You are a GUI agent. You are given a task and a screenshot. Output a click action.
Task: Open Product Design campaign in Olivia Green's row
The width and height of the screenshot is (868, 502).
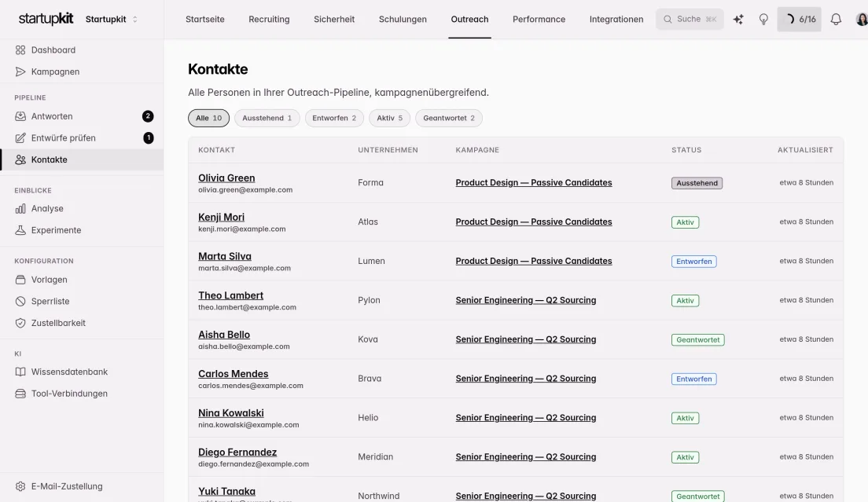coord(534,182)
